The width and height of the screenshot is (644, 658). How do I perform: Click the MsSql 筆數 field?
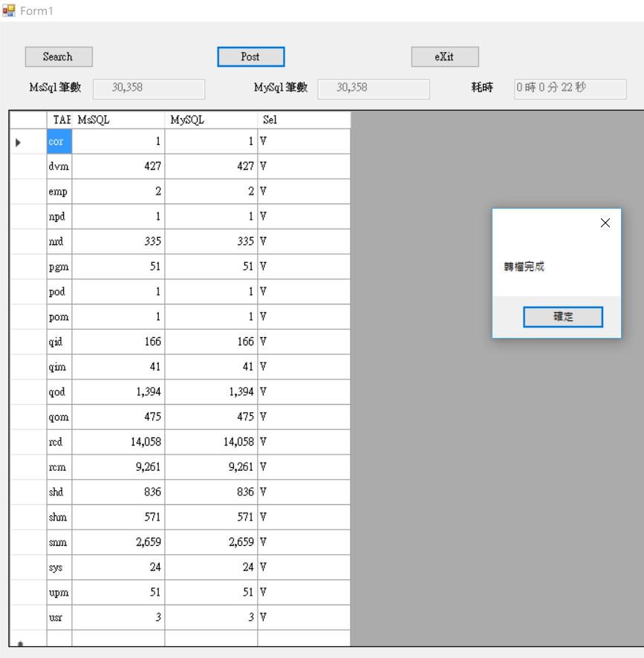[149, 89]
